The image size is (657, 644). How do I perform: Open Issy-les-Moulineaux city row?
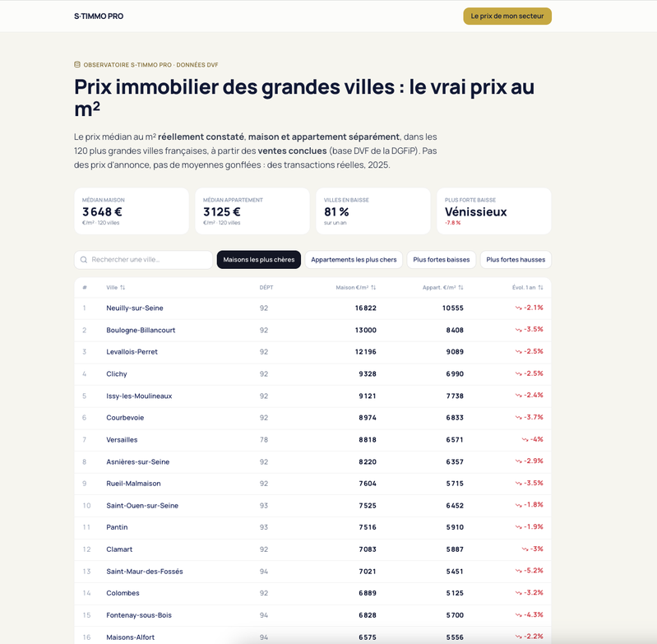pos(312,396)
